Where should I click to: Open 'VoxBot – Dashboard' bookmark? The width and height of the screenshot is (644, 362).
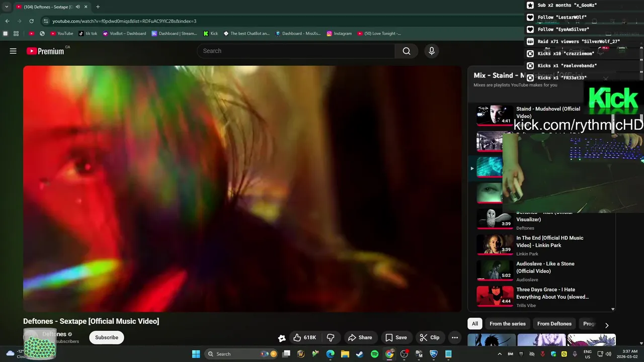pyautogui.click(x=124, y=34)
